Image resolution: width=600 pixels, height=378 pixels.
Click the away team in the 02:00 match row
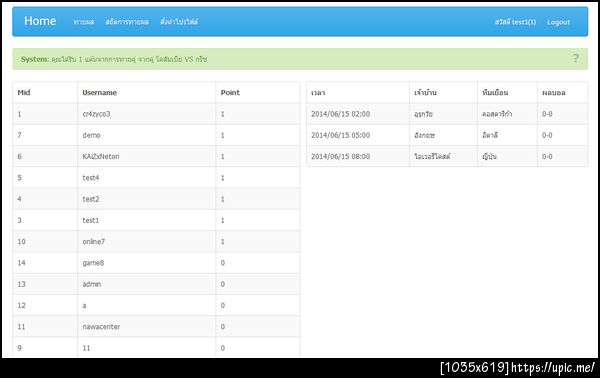coord(497,114)
